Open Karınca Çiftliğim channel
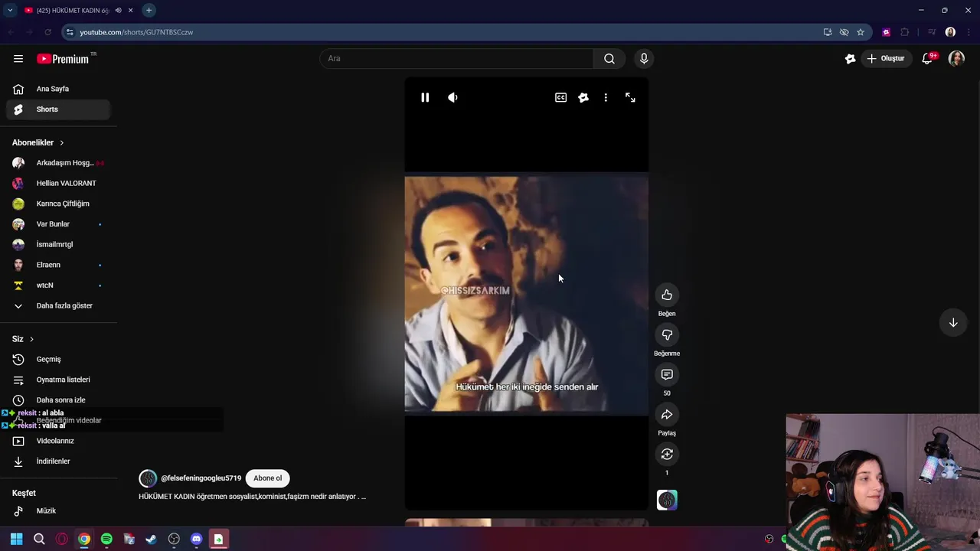 (58, 204)
